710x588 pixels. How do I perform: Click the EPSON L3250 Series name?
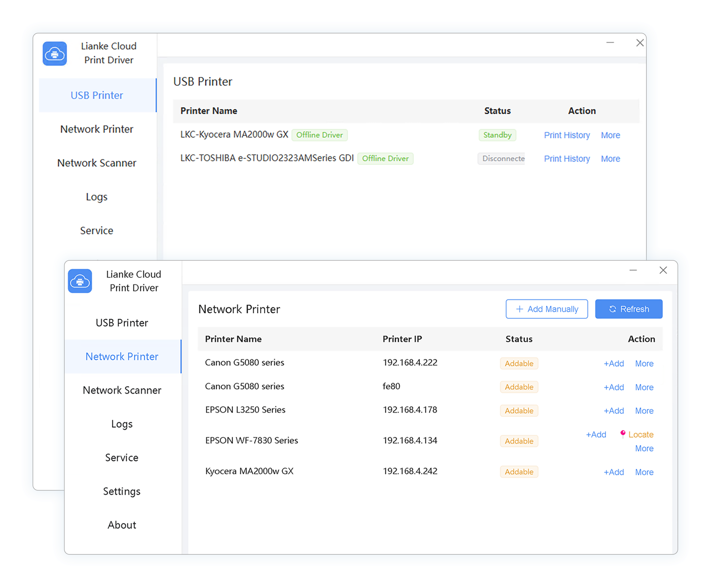tap(245, 410)
